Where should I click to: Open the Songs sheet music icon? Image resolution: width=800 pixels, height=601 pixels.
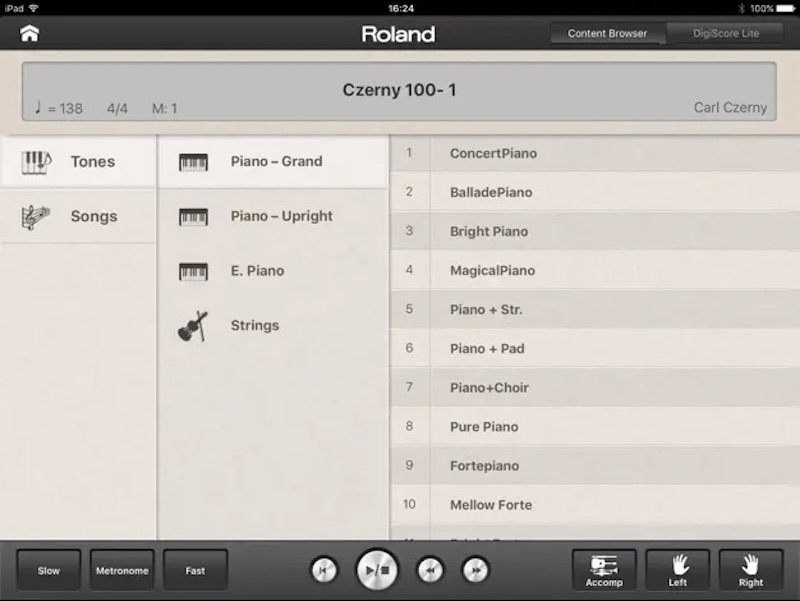(36, 217)
